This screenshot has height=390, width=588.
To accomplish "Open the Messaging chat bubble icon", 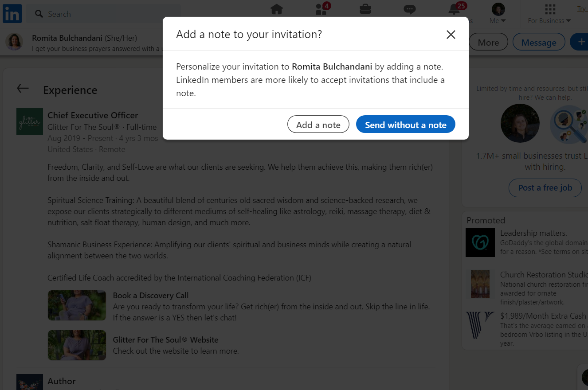I will [410, 9].
